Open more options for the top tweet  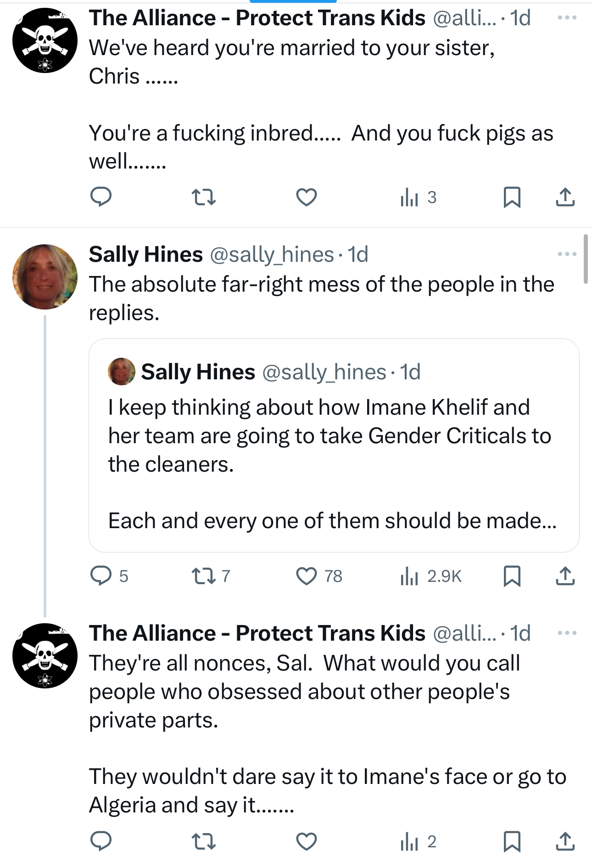point(567,18)
